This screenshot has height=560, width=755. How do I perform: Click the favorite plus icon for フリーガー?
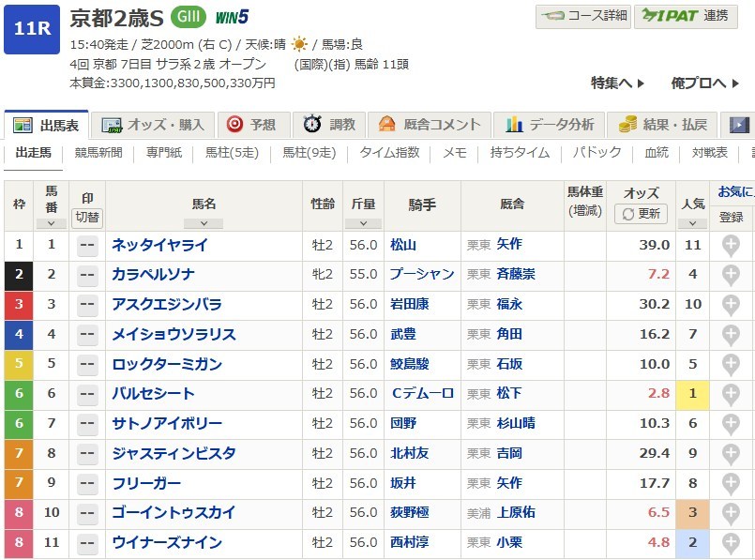coord(731,484)
